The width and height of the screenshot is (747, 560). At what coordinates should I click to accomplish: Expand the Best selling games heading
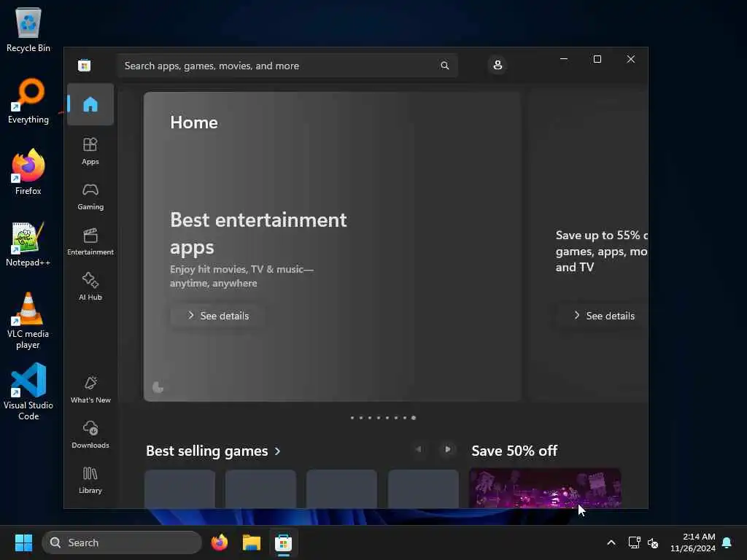213,451
